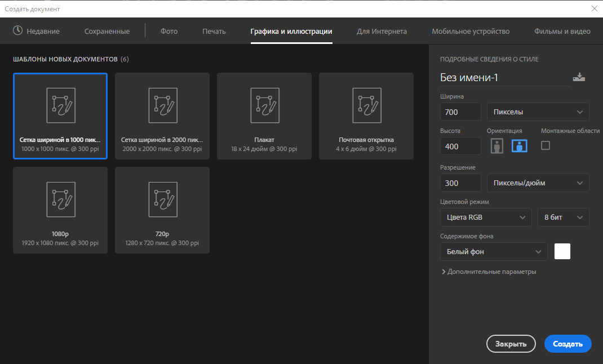This screenshot has width=603, height=364.
Task: Expand Дополнительные параметры section
Action: [489, 272]
